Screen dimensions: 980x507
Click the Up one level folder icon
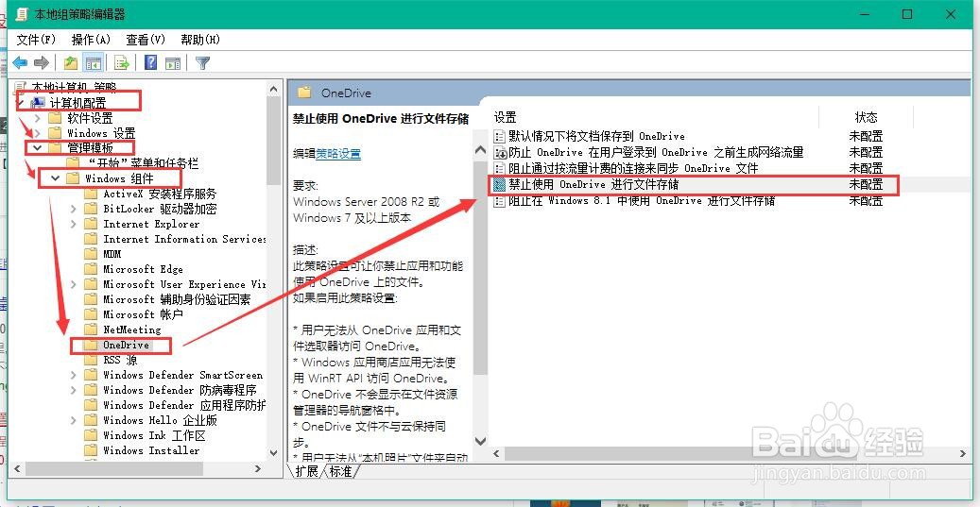71,62
